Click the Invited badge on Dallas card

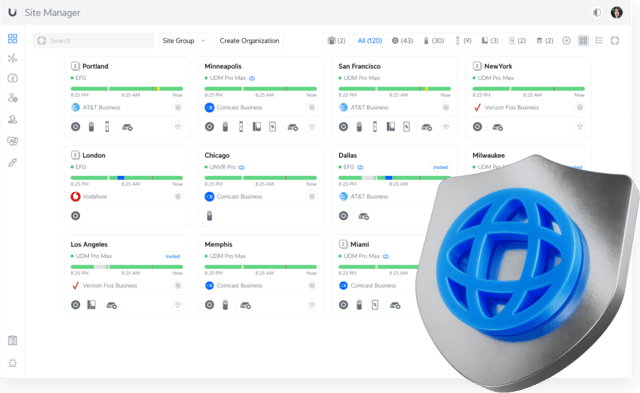(x=440, y=167)
